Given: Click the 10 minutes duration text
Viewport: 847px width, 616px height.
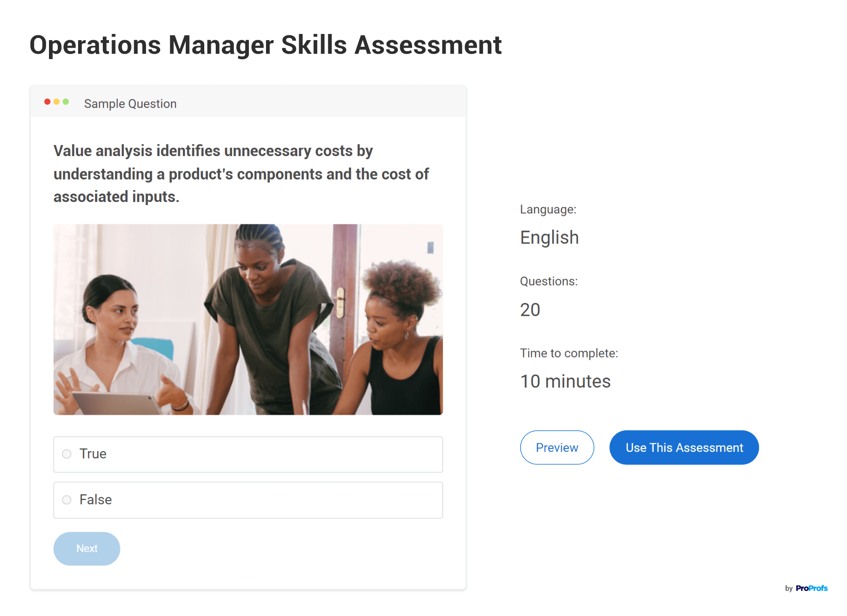Looking at the screenshot, I should [565, 381].
